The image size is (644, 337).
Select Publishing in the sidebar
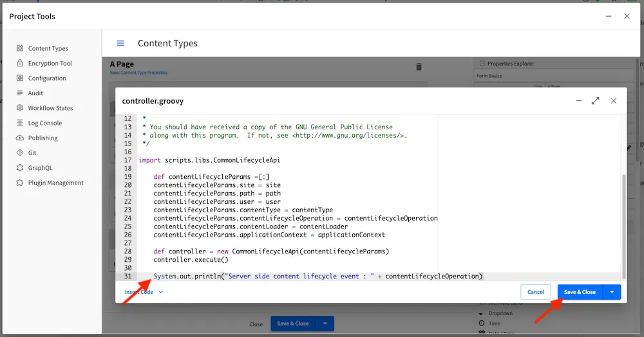(43, 138)
